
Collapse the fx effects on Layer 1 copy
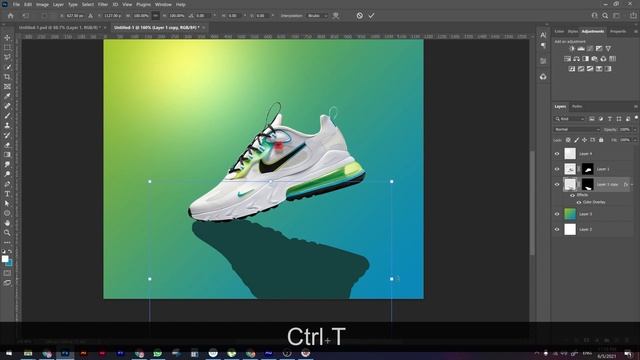coord(632,184)
